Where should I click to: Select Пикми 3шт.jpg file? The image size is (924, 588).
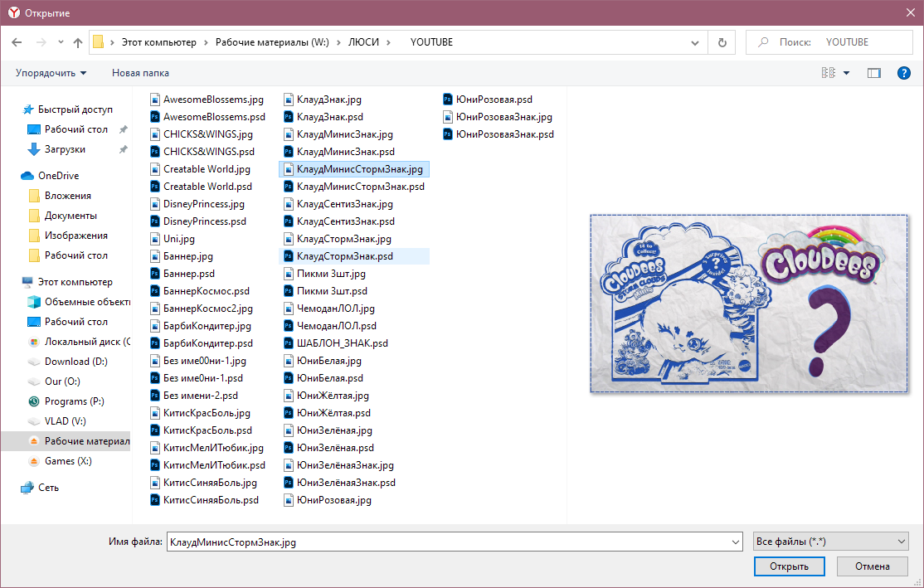(324, 274)
